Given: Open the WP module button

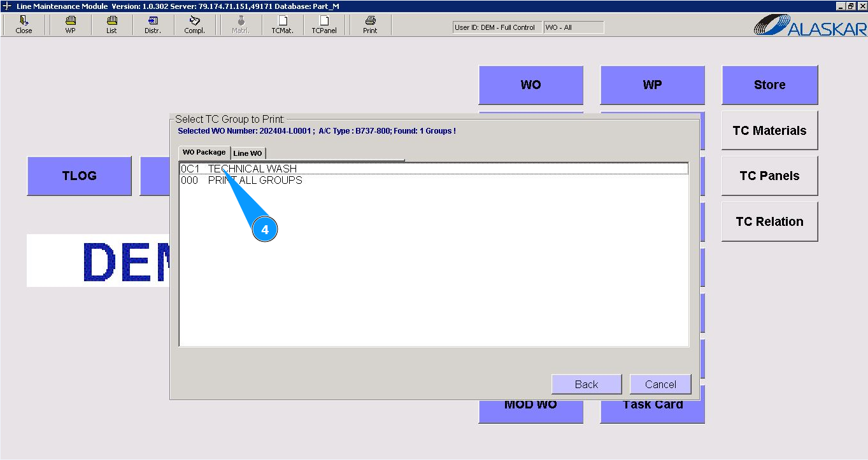Looking at the screenshot, I should 652,85.
